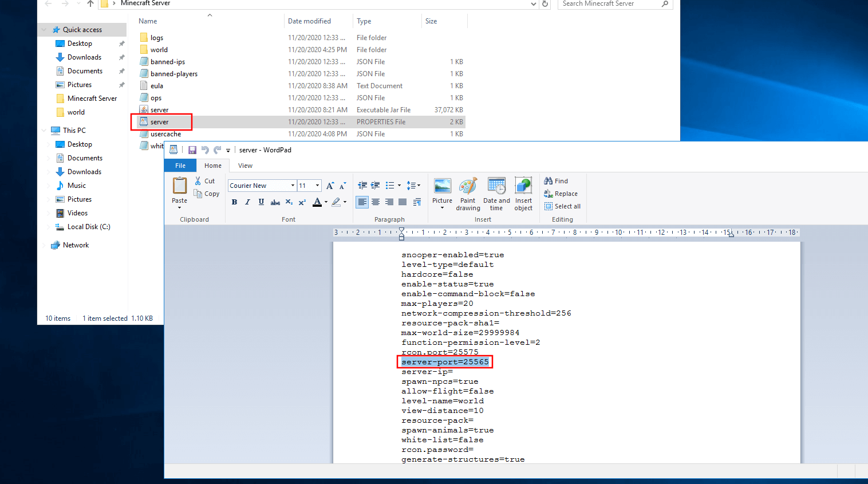The image size is (868, 484).
Task: Insert a Paint drawing
Action: [x=468, y=194]
